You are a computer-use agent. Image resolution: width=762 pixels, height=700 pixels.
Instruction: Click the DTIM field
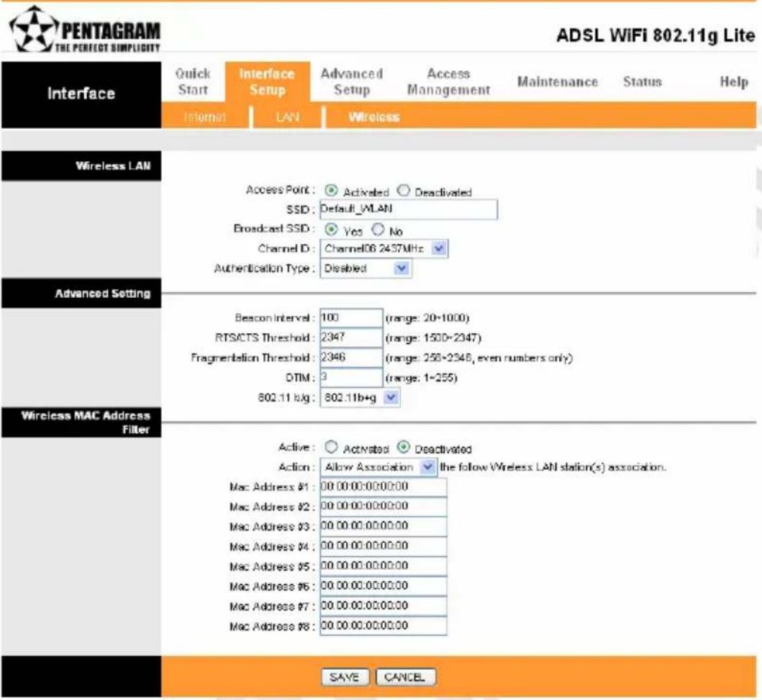pos(351,378)
